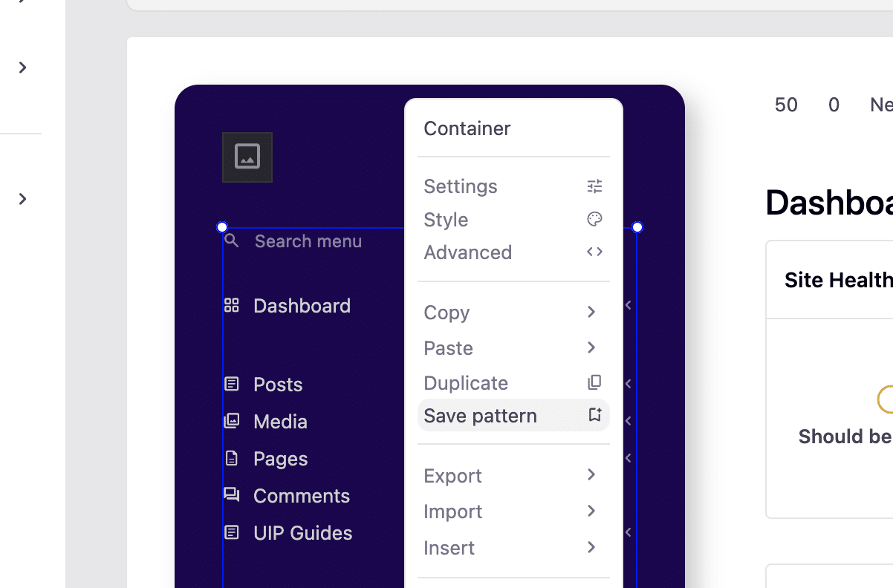
Task: Choose Duplicate from the context menu
Action: (466, 383)
